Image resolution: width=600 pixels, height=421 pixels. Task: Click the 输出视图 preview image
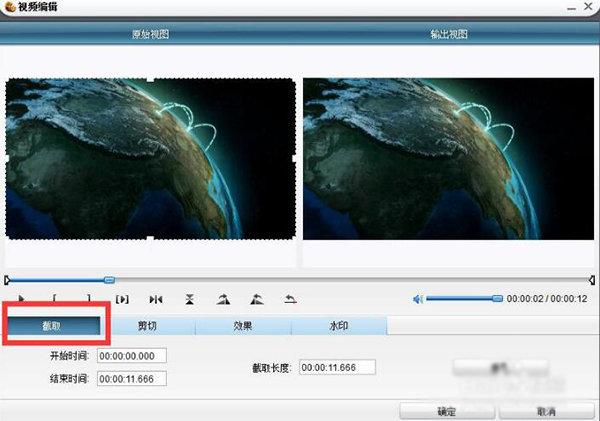[448, 159]
